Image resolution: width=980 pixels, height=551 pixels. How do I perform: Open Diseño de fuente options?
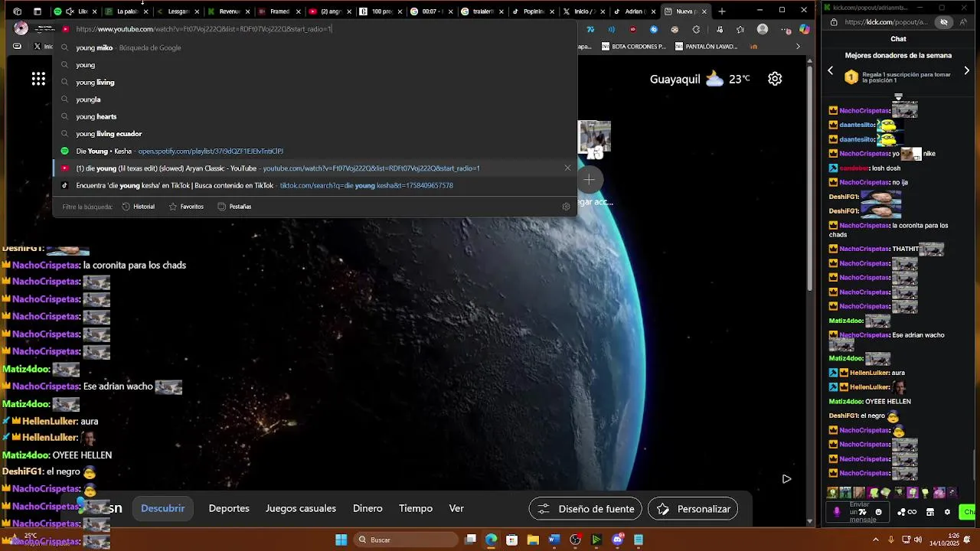[x=586, y=509]
